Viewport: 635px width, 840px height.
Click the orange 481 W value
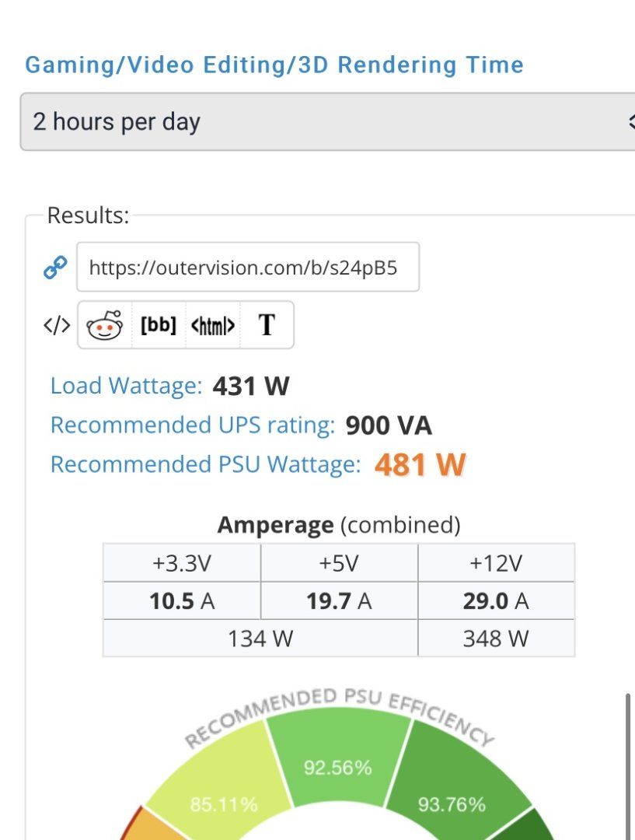point(420,465)
